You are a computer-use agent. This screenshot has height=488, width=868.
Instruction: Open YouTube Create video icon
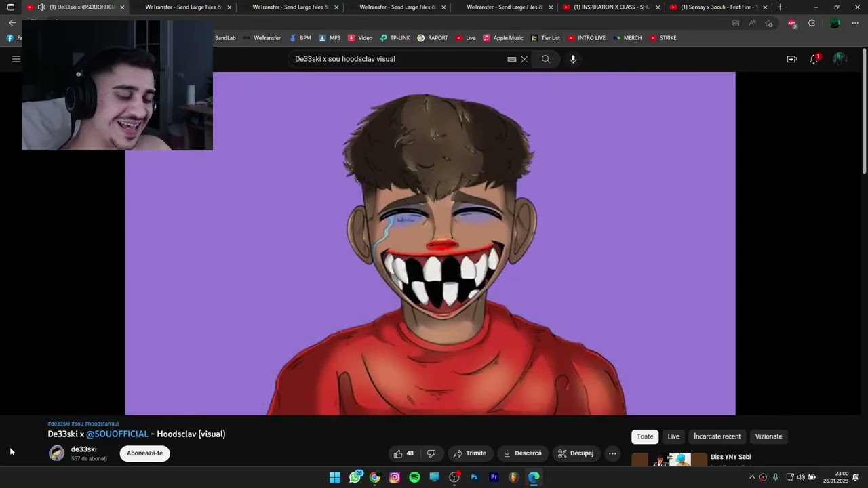(x=791, y=59)
